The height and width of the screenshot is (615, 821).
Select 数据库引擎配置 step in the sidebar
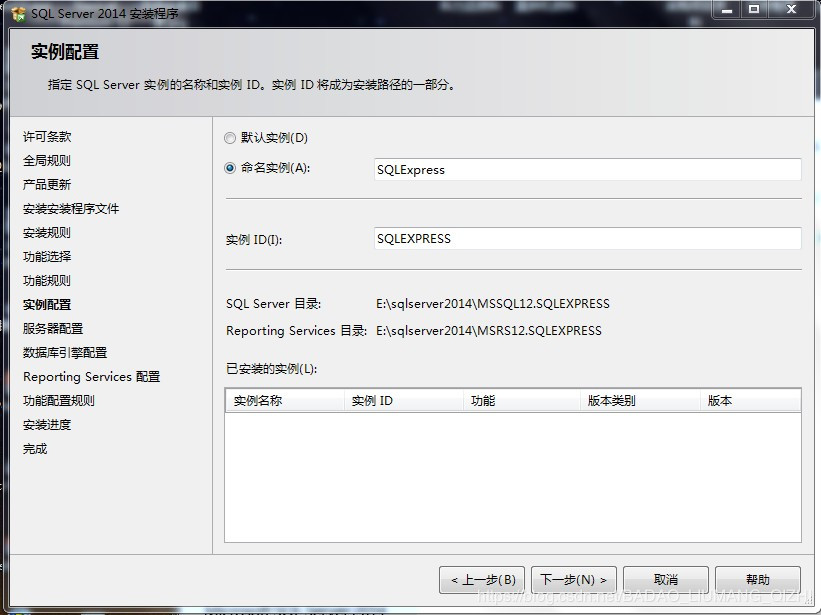click(x=65, y=353)
